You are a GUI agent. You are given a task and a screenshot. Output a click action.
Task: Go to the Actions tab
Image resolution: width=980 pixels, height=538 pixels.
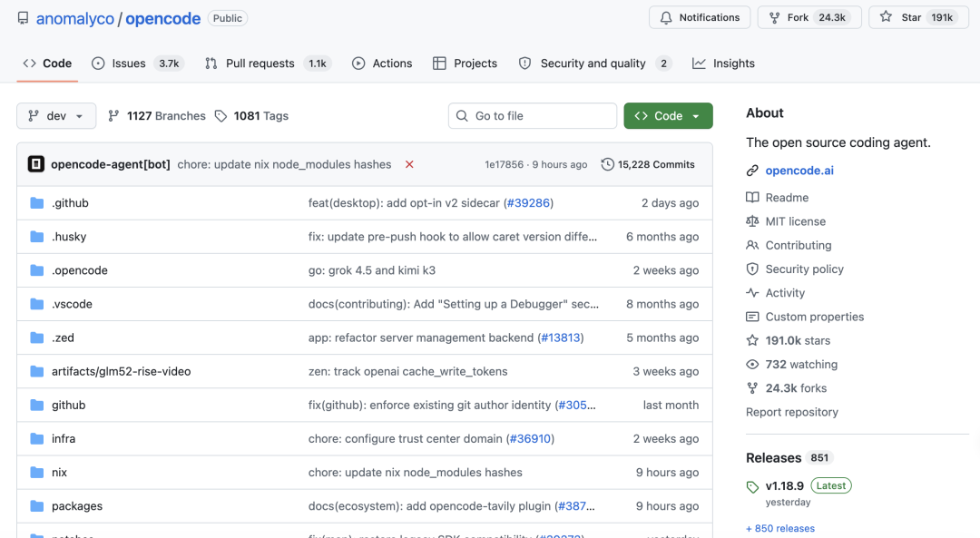point(382,64)
